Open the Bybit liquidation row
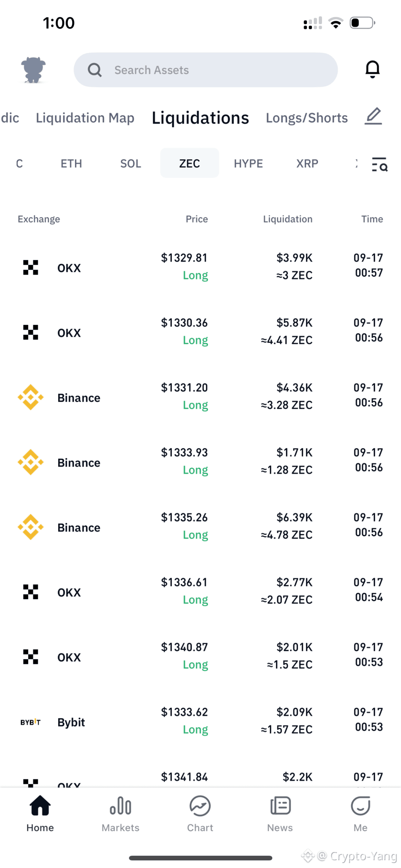The width and height of the screenshot is (401, 868). (x=200, y=721)
